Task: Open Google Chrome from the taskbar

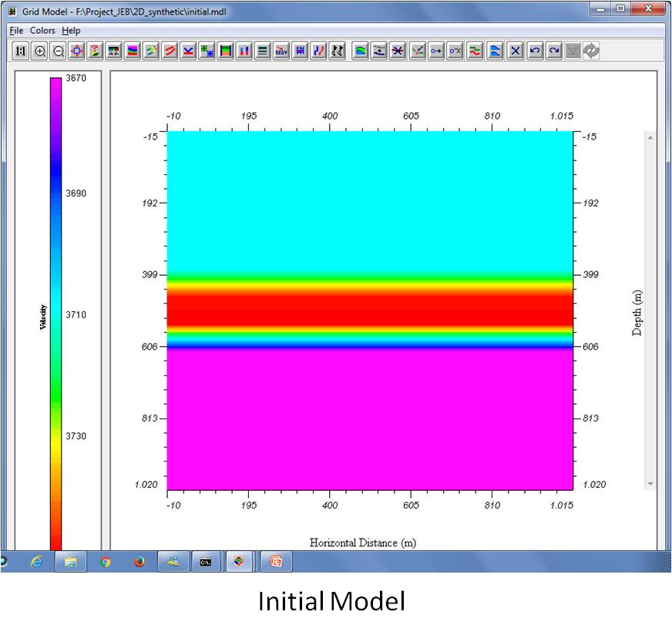Action: point(104,562)
